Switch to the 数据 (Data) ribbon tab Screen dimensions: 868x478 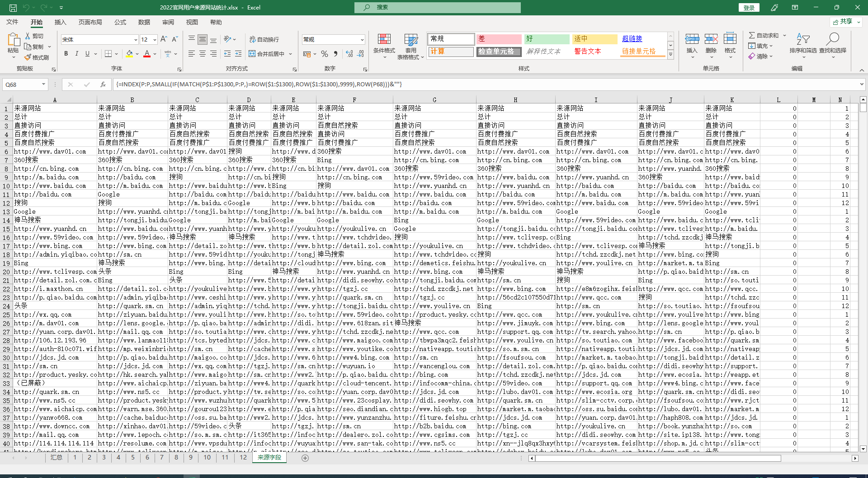point(144,22)
